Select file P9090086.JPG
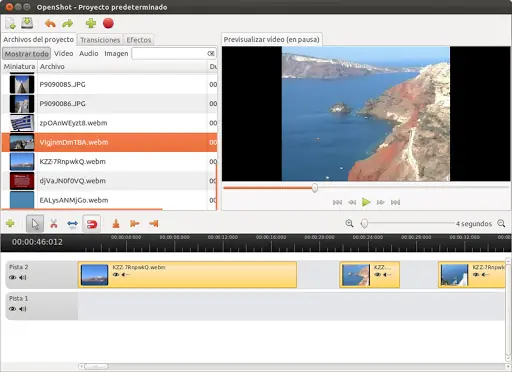The height and width of the screenshot is (372, 512). pyautogui.click(x=109, y=104)
